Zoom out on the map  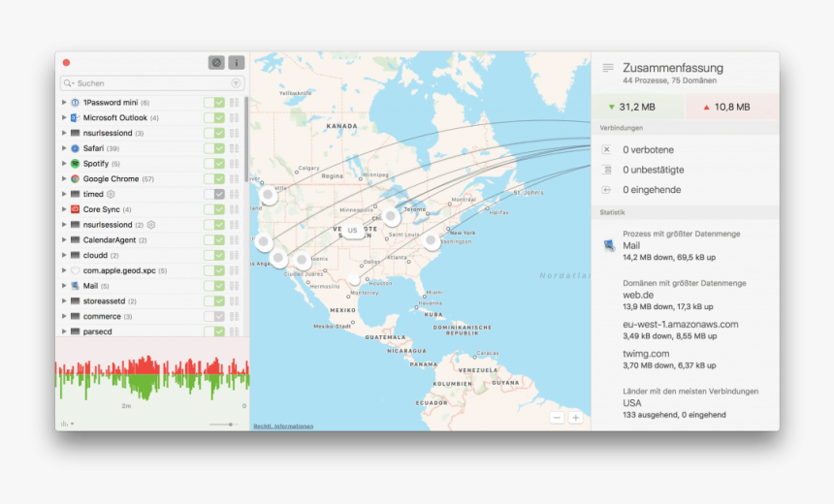[557, 417]
